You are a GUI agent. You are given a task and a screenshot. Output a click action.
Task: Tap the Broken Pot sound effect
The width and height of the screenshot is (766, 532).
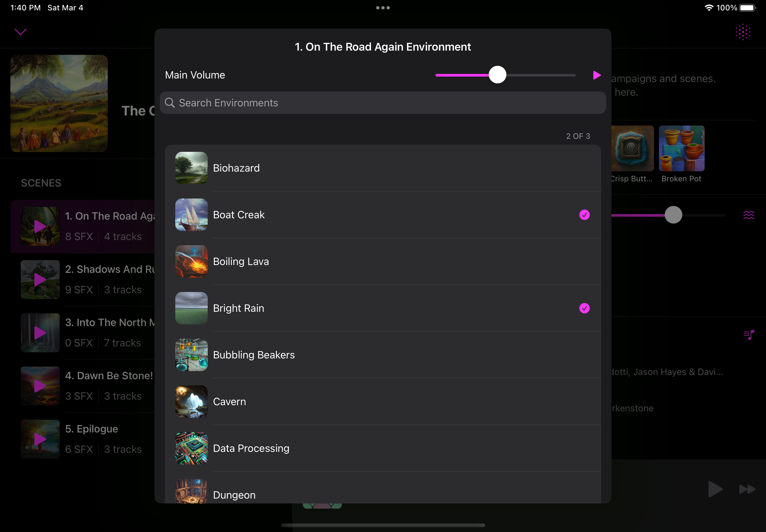(681, 149)
